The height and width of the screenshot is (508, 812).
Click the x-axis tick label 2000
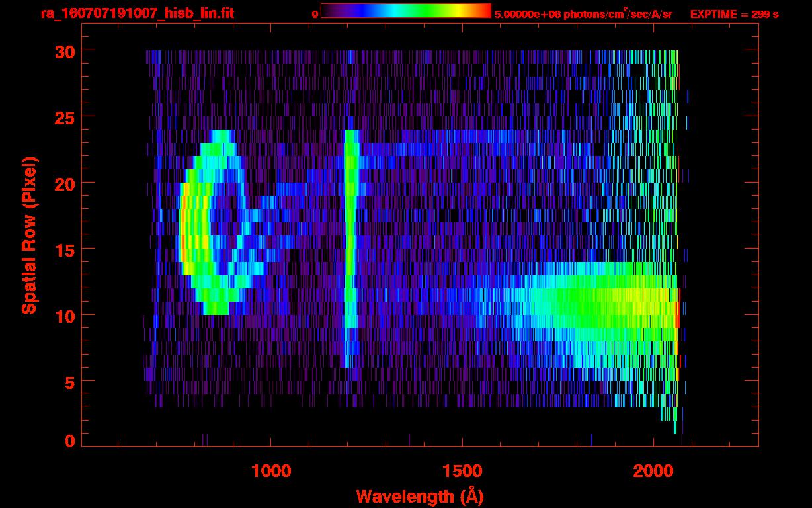(x=653, y=471)
